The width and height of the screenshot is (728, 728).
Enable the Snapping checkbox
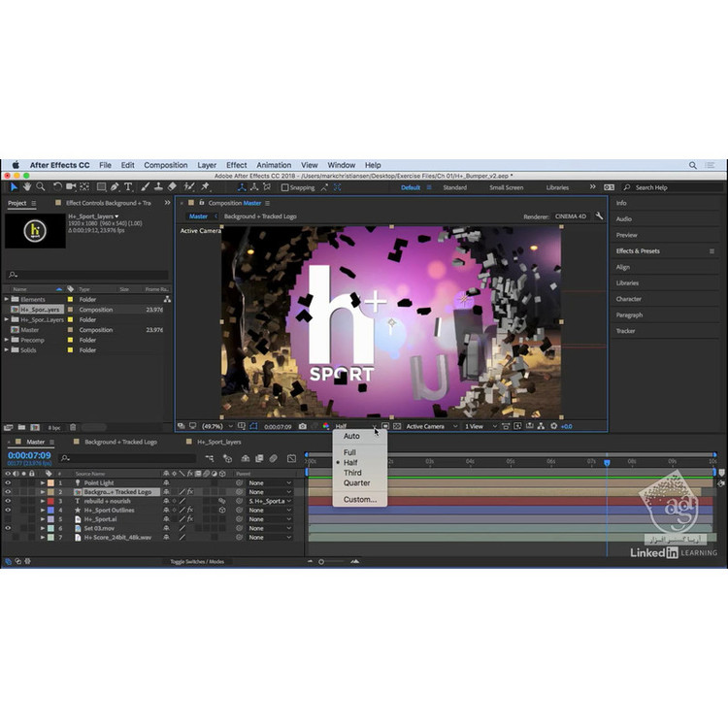tap(283, 187)
